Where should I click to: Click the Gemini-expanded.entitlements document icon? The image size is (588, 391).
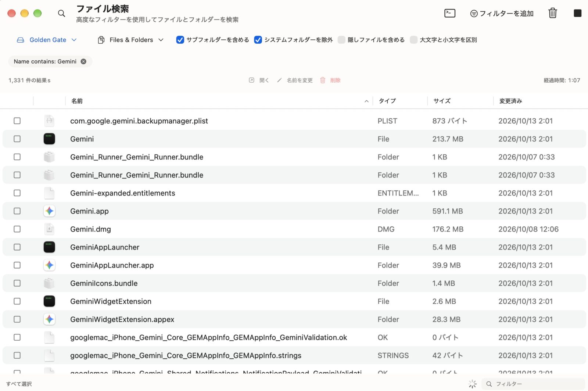click(x=49, y=193)
